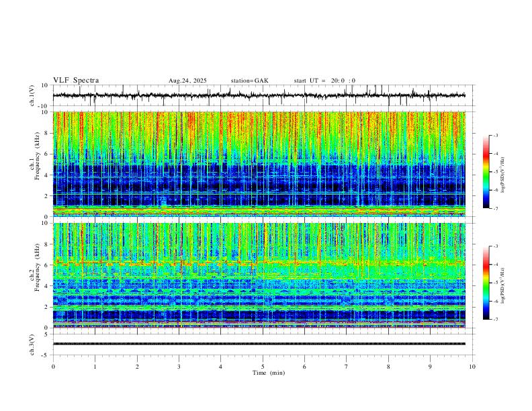The image size is (532, 411).
Task: Click the "-3" label on upper colorbar
Action: 495,135
